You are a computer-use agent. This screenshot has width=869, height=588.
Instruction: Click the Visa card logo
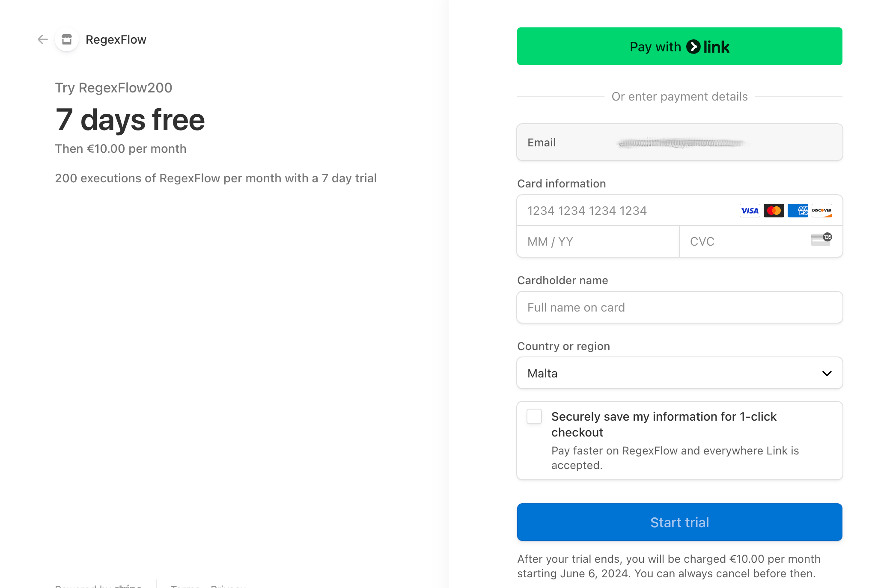(750, 211)
